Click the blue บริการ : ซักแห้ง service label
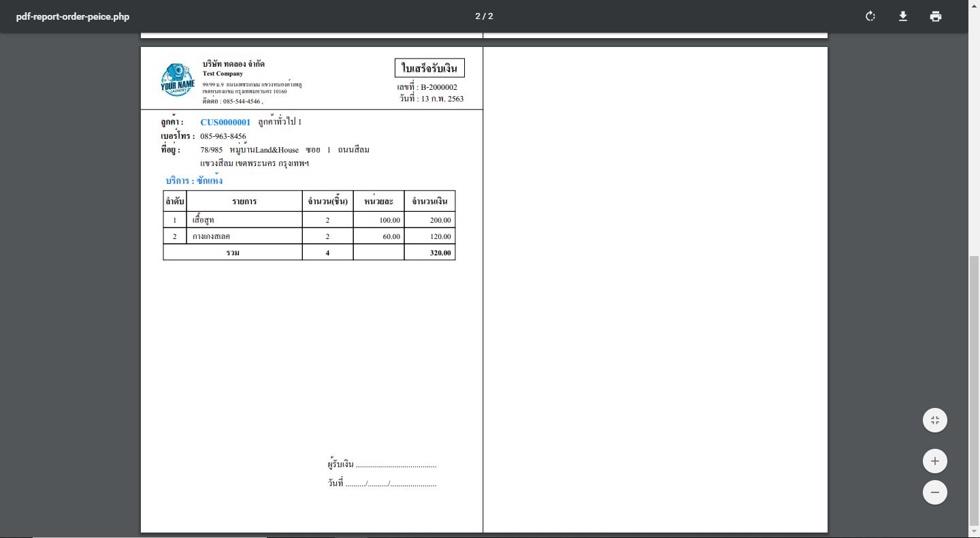 (194, 180)
